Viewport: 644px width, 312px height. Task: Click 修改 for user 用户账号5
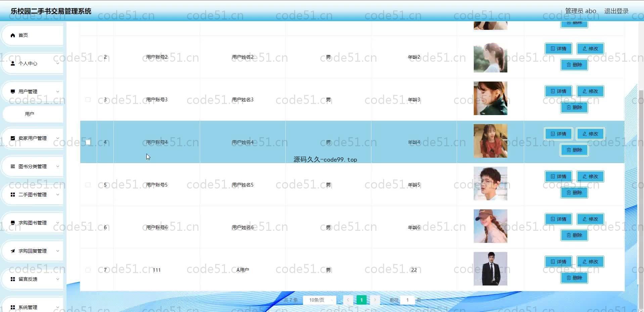coord(590,176)
